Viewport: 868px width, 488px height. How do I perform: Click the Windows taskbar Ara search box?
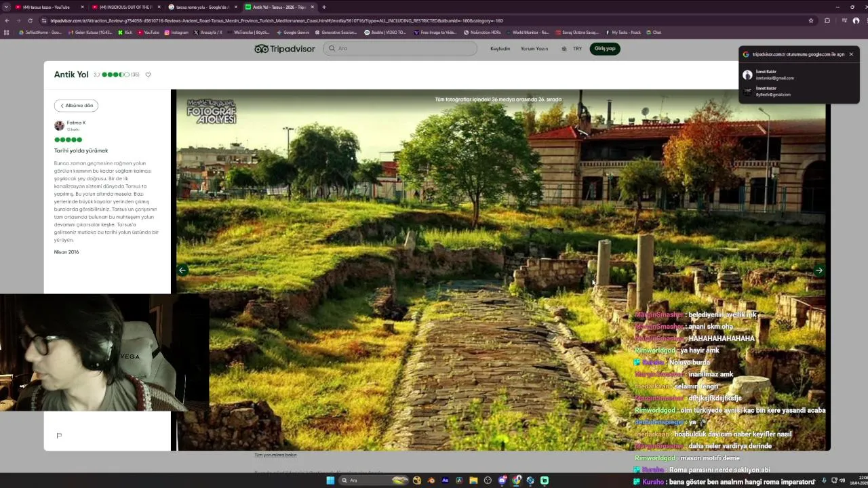pos(374,481)
